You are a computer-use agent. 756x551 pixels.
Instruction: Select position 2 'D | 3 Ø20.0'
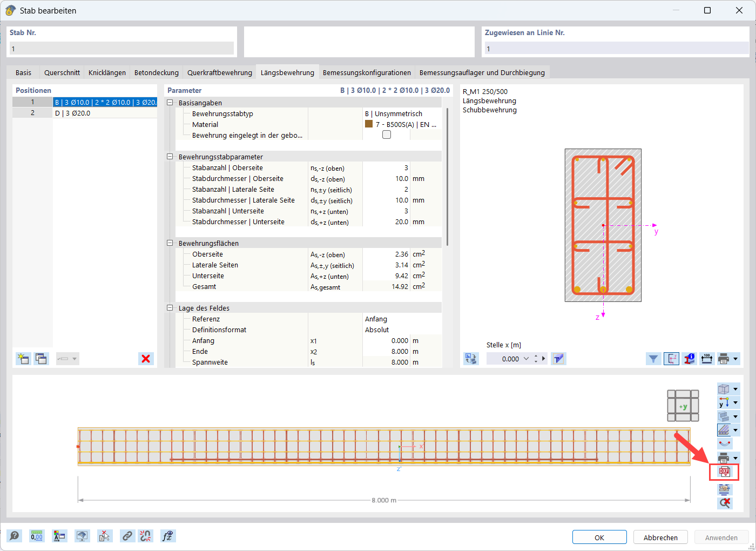click(85, 113)
